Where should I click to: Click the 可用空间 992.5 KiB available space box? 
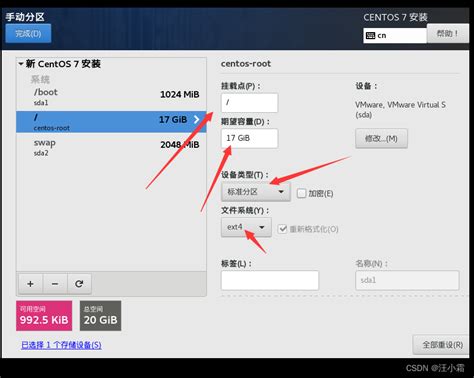(44, 316)
